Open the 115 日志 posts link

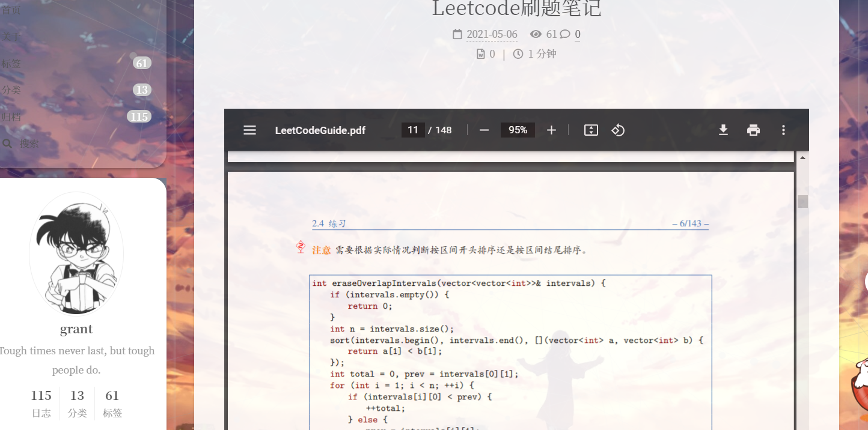pos(41,403)
